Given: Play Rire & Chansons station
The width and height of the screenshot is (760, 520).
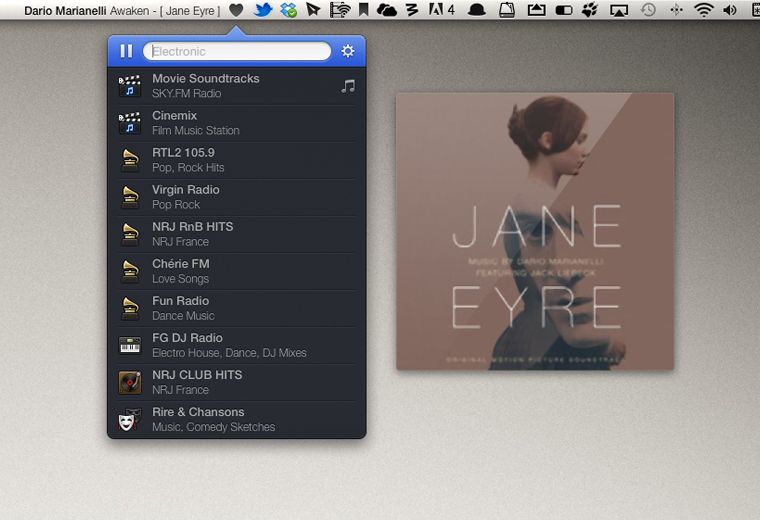Looking at the screenshot, I should [x=237, y=419].
